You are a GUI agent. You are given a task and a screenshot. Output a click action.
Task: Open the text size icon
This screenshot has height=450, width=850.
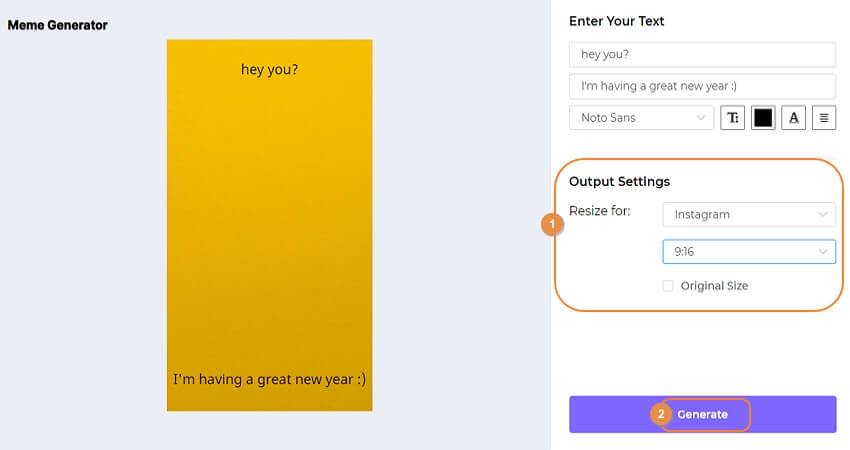point(732,118)
